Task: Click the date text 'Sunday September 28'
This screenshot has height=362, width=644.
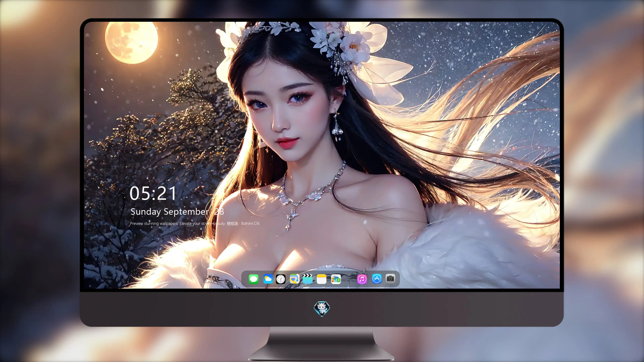Action: tap(177, 212)
